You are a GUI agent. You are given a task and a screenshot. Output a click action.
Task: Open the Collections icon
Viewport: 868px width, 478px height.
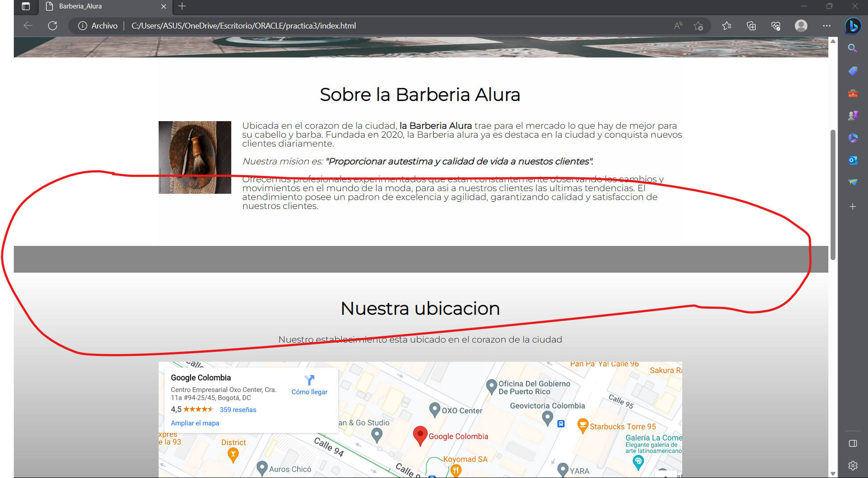[751, 26]
